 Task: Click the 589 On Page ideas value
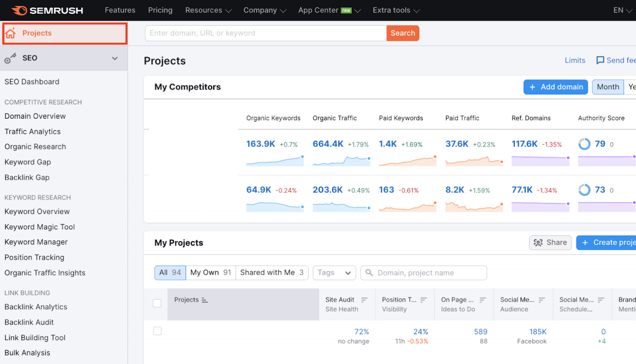[x=480, y=332]
